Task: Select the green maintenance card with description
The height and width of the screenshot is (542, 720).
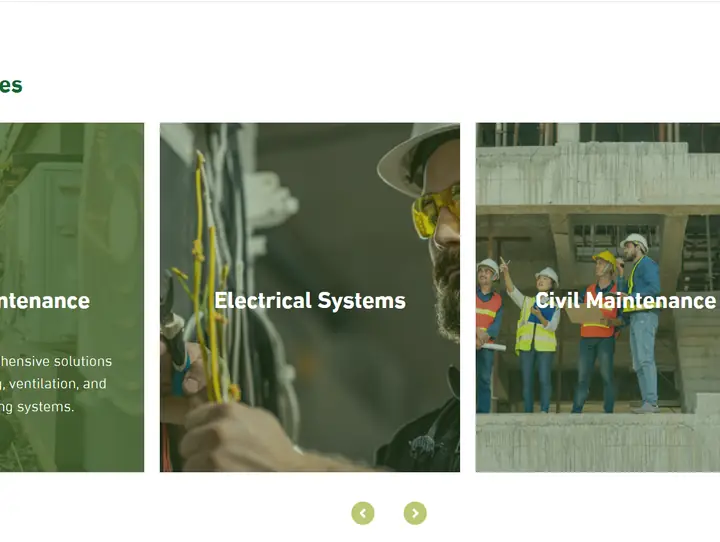Action: [72, 297]
